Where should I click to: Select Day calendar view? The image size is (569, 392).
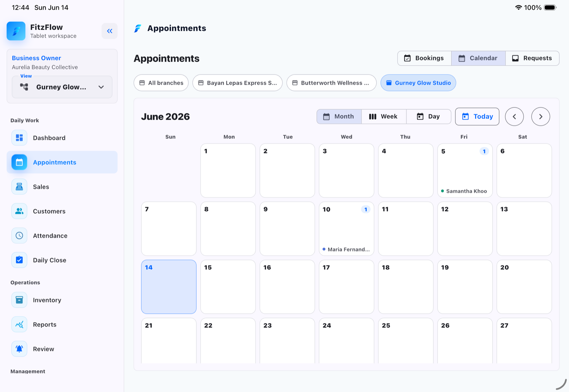(429, 117)
